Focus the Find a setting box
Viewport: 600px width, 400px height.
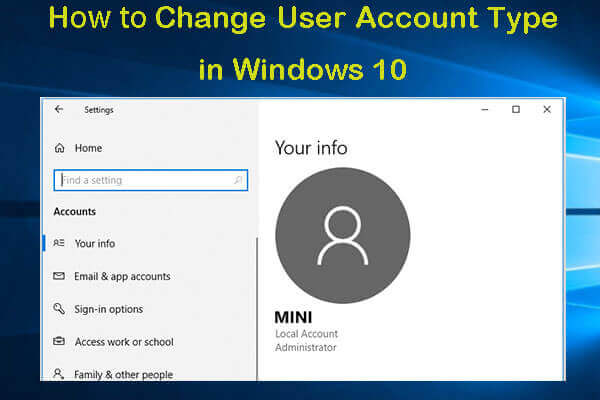point(151,180)
